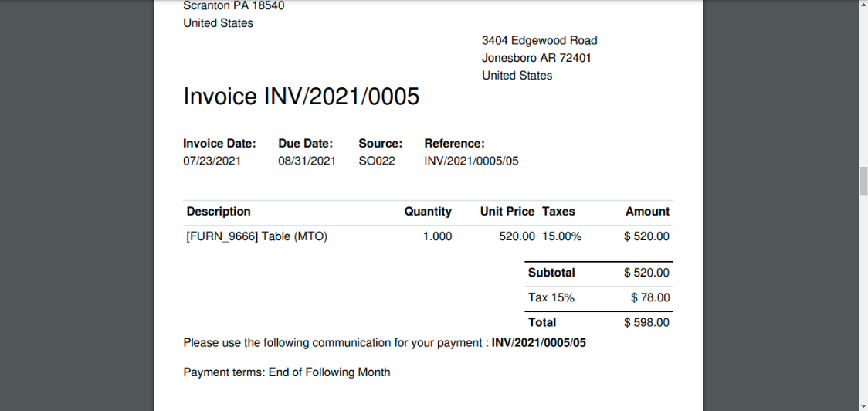Select the Invoice Date value 07/23/2021

(212, 161)
